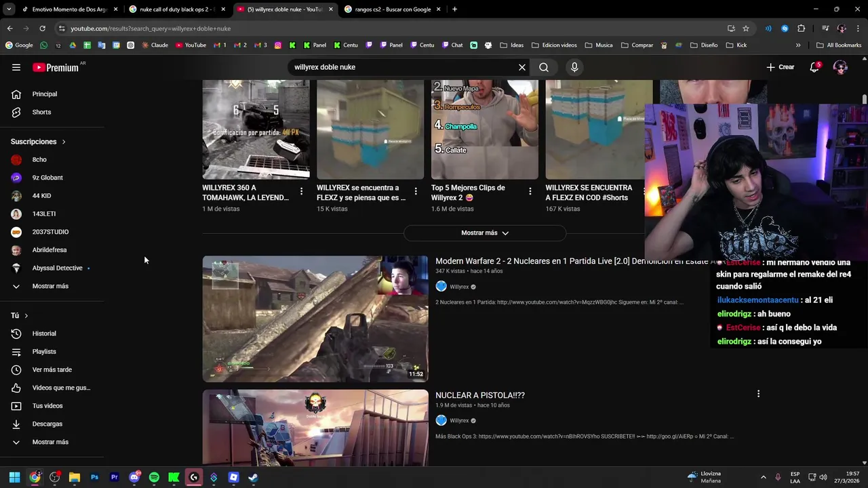The width and height of the screenshot is (868, 488).
Task: Click the address bar URL
Action: (151, 28)
